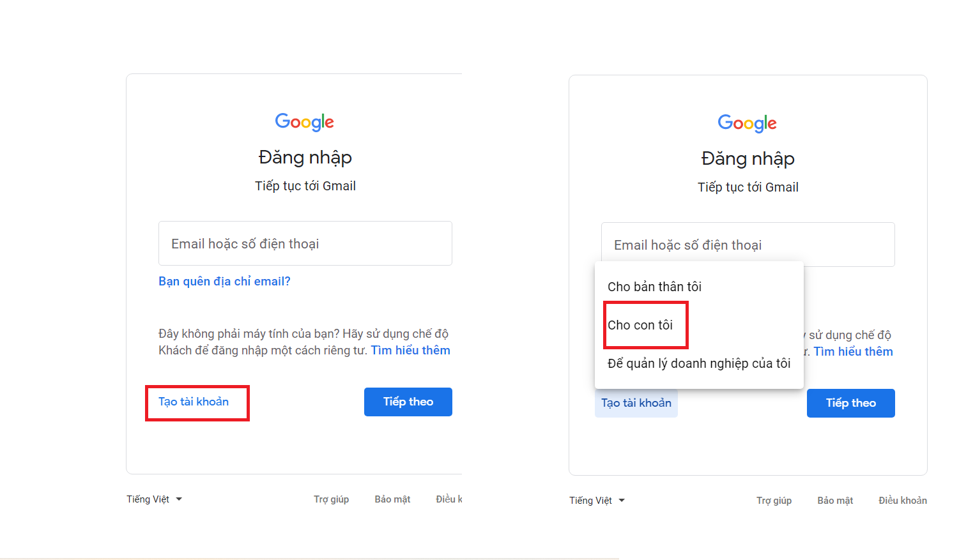Click 'Bảo mật' under the right card

834,500
